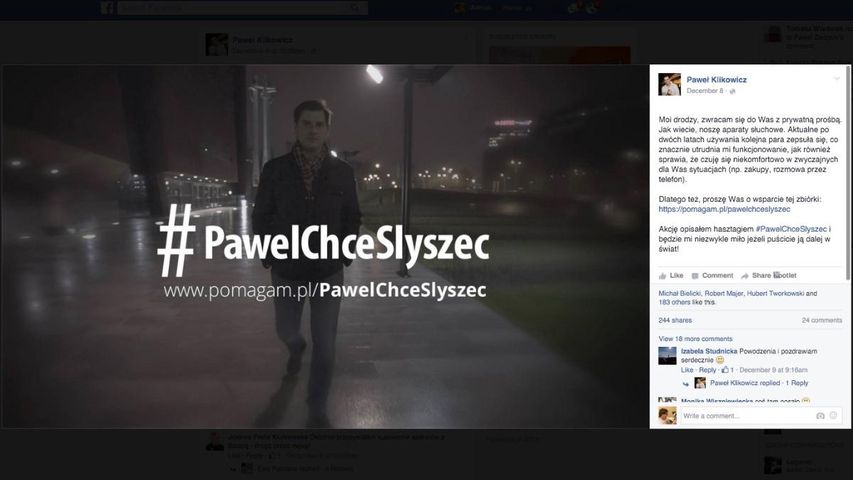
Task: Click the Comment icon under the post
Action: 695,276
